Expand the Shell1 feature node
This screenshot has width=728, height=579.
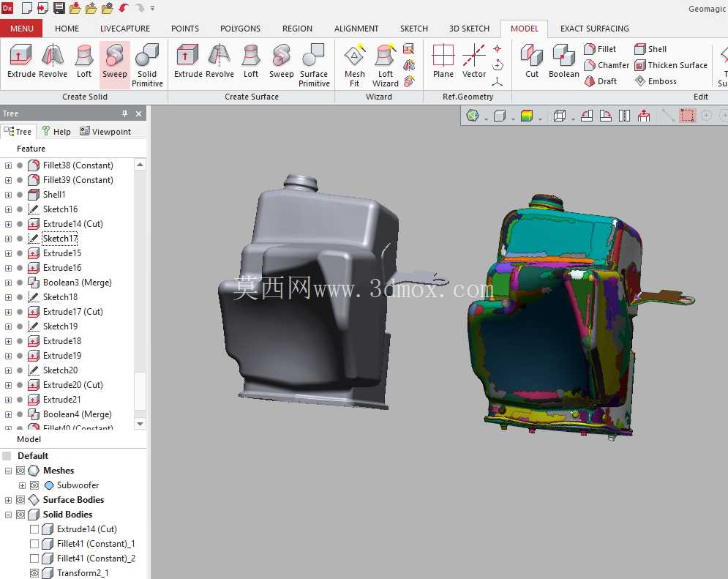pyautogui.click(x=8, y=195)
